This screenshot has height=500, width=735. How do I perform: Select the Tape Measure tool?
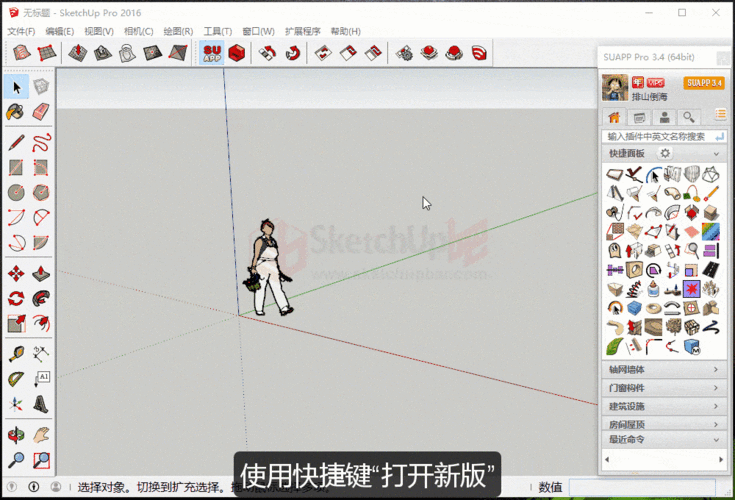[x=16, y=354]
